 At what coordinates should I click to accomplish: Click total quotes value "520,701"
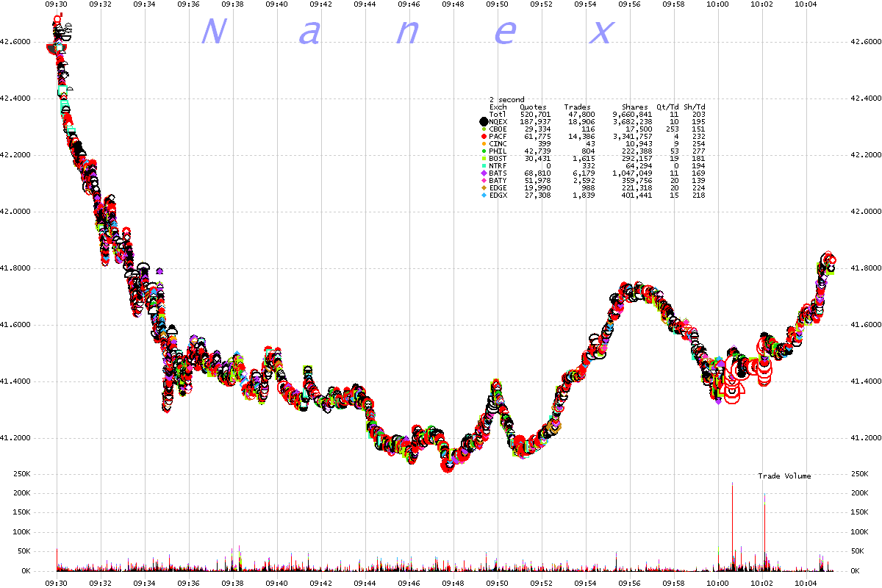point(536,114)
